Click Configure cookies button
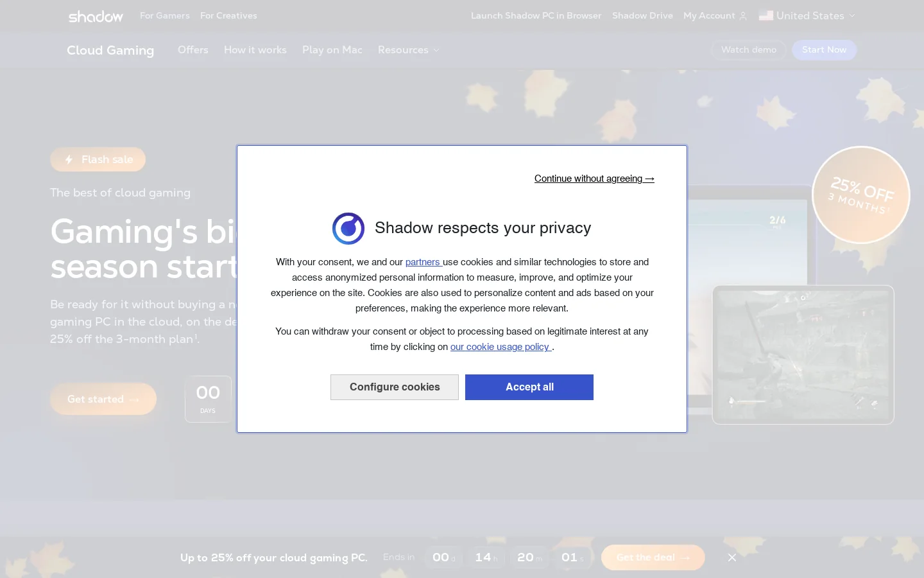Screen dimensions: 924x578 (395, 387)
